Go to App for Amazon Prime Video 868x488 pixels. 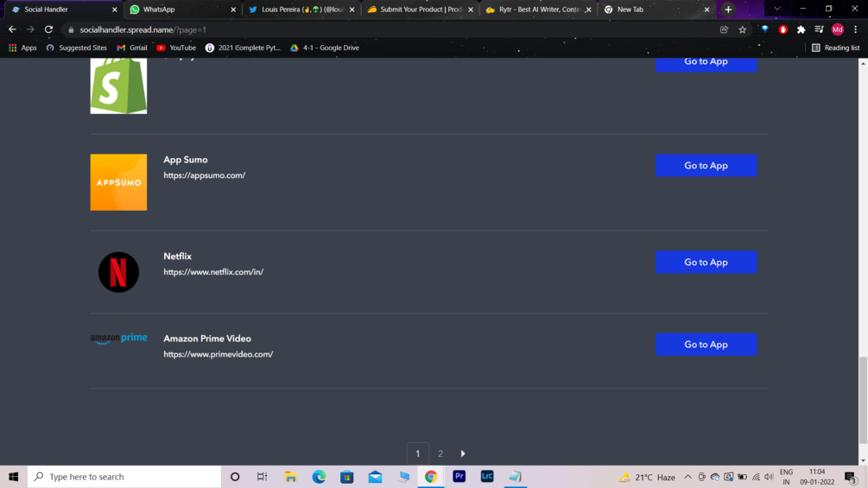pyautogui.click(x=706, y=344)
